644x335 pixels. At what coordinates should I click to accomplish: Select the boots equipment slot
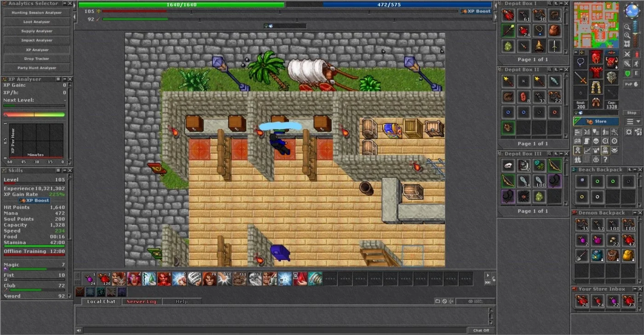click(x=597, y=102)
